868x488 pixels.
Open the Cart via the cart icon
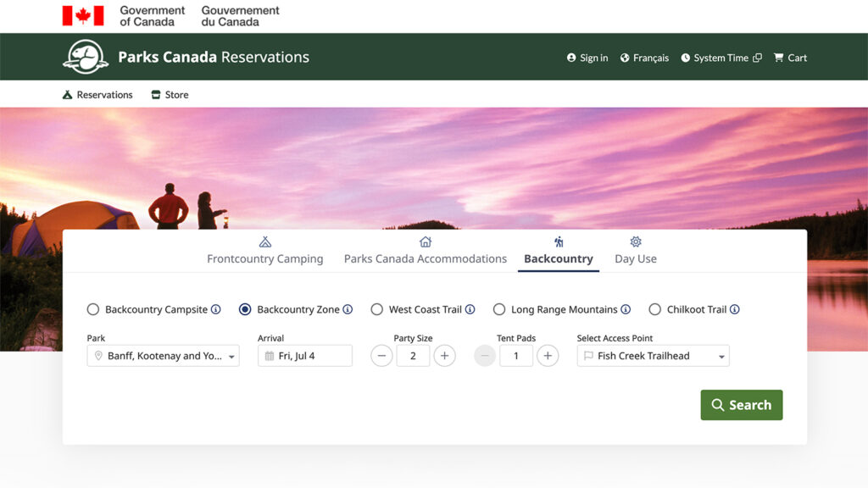[777, 58]
